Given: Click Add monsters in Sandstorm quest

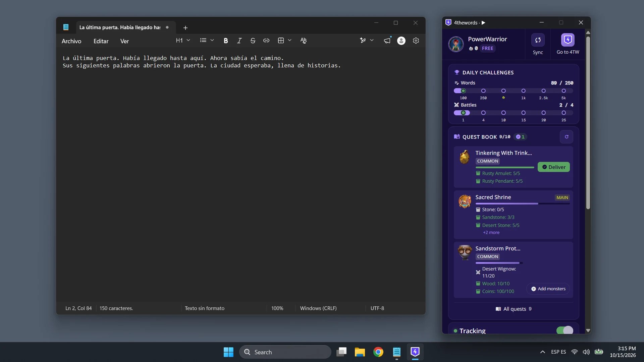Looking at the screenshot, I should 548,289.
